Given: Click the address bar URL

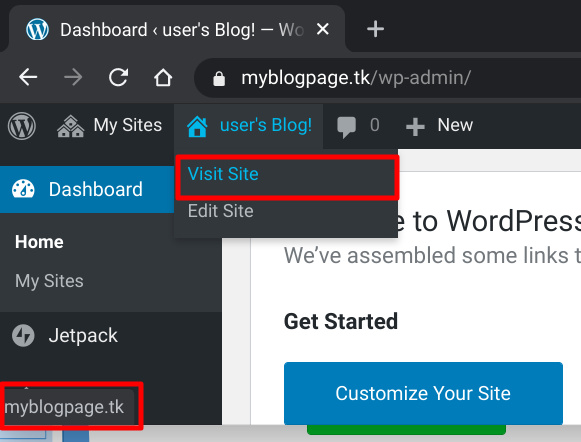Looking at the screenshot, I should pos(356,78).
